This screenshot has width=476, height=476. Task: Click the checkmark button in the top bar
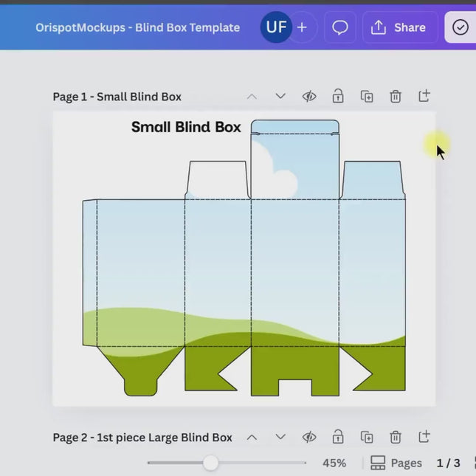pyautogui.click(x=461, y=27)
